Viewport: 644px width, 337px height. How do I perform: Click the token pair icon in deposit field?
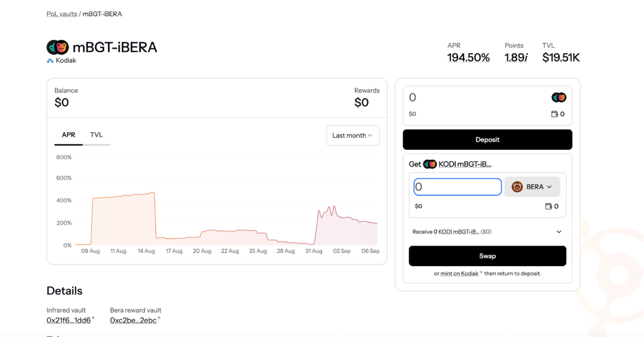pyautogui.click(x=559, y=97)
